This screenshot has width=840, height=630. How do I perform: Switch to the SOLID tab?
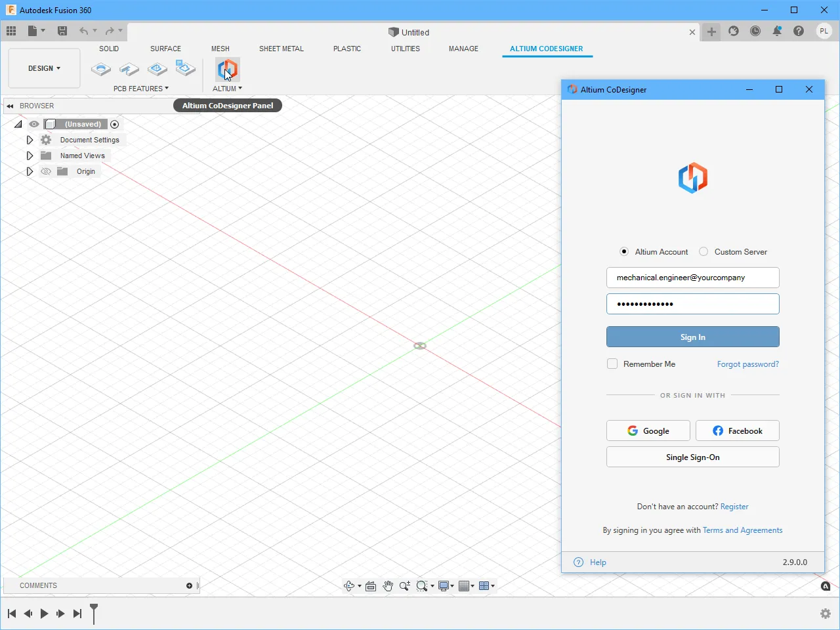pyautogui.click(x=109, y=49)
